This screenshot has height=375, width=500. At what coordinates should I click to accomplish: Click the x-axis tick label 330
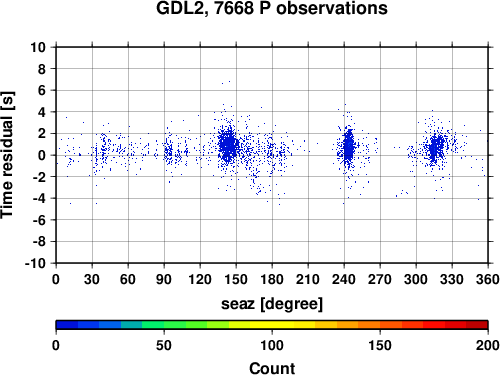(x=452, y=279)
